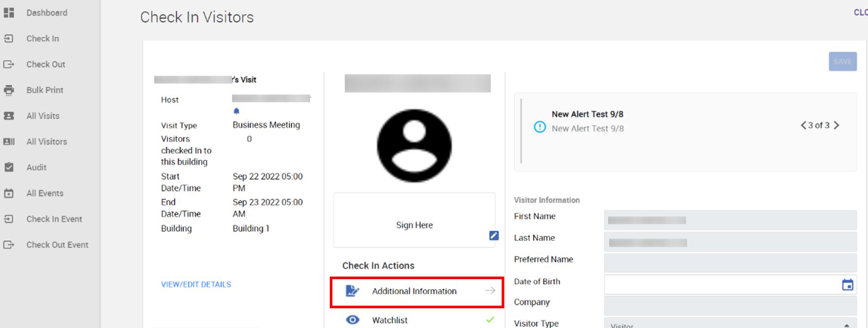
Task: Open Check In from the sidebar
Action: [42, 38]
